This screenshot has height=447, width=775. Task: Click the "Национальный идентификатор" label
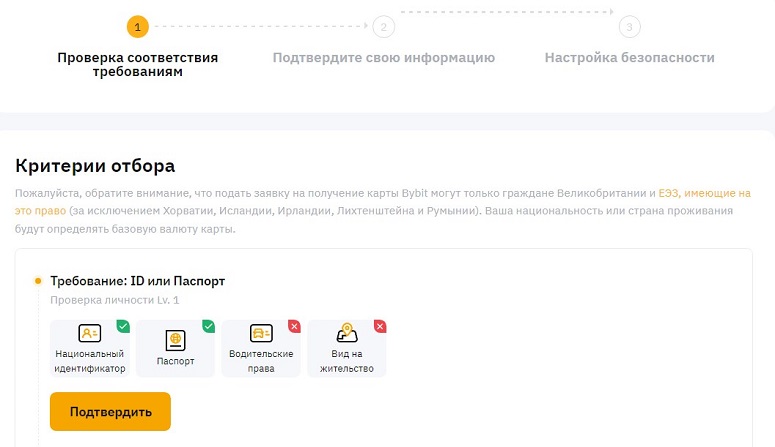pyautogui.click(x=90, y=361)
